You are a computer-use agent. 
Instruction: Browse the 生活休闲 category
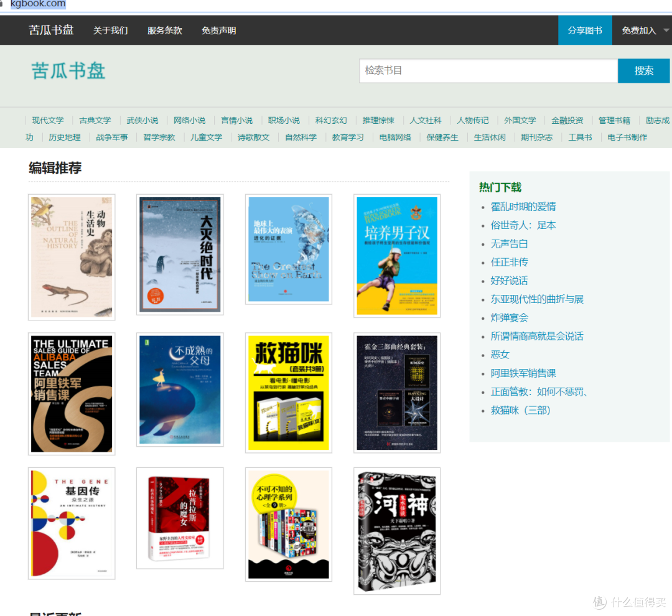[490, 137]
